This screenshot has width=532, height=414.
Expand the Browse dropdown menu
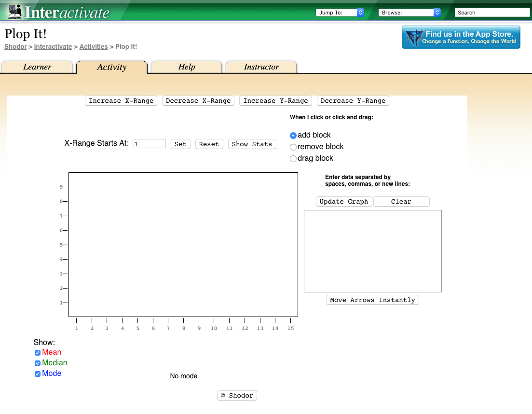click(x=409, y=13)
